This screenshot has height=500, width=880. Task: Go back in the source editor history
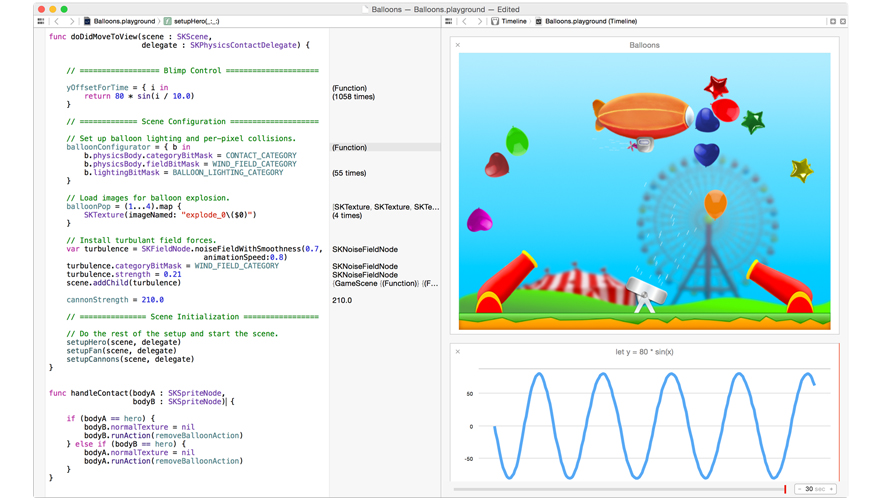tap(57, 21)
